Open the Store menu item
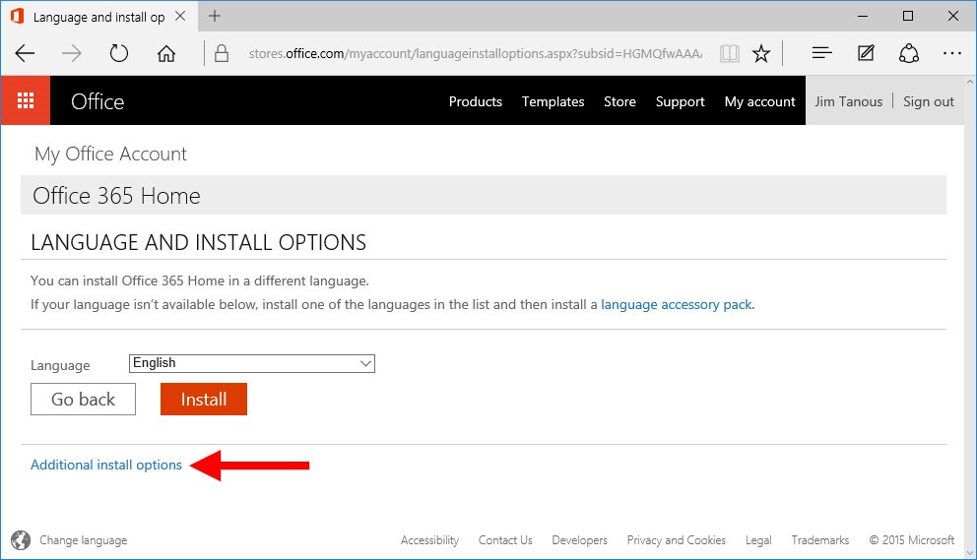The image size is (977, 560). (619, 101)
